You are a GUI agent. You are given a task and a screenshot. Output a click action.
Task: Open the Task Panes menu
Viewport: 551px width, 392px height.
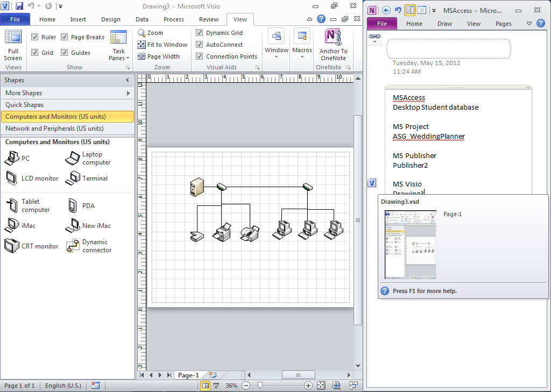[119, 45]
